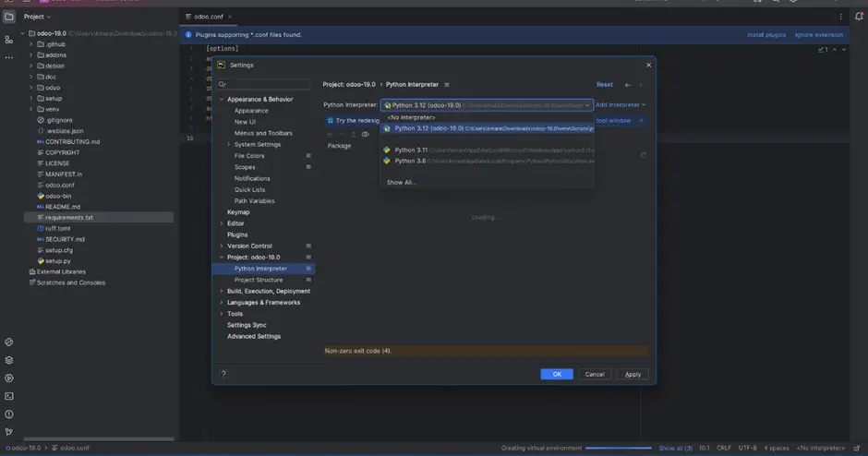Click the Apply button
Screen dimensions: 868x456
pos(633,374)
